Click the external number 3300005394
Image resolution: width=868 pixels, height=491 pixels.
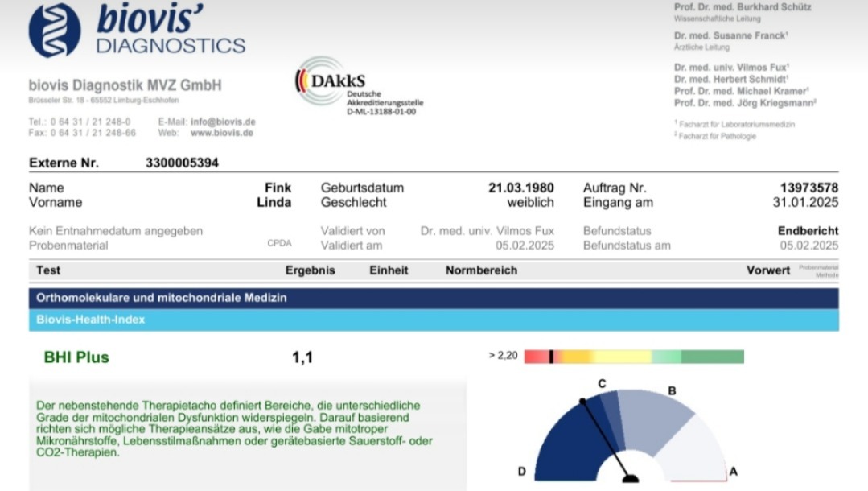pos(182,163)
